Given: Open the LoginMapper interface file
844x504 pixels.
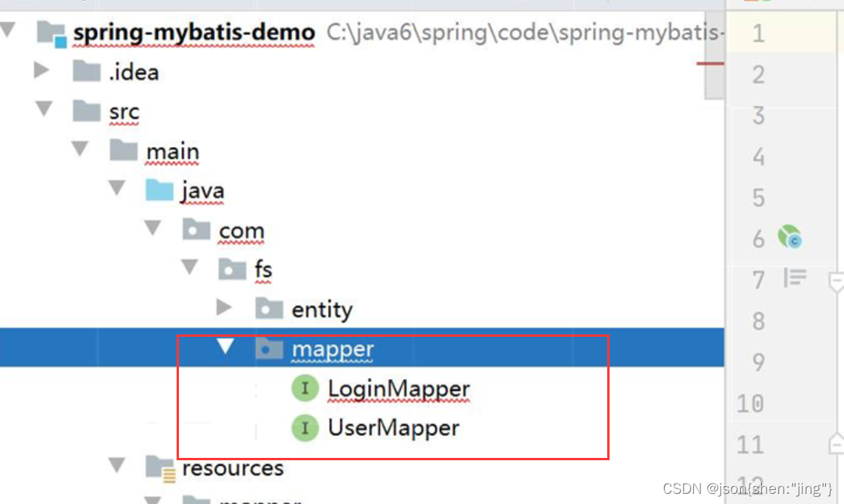Looking at the screenshot, I should click(399, 389).
